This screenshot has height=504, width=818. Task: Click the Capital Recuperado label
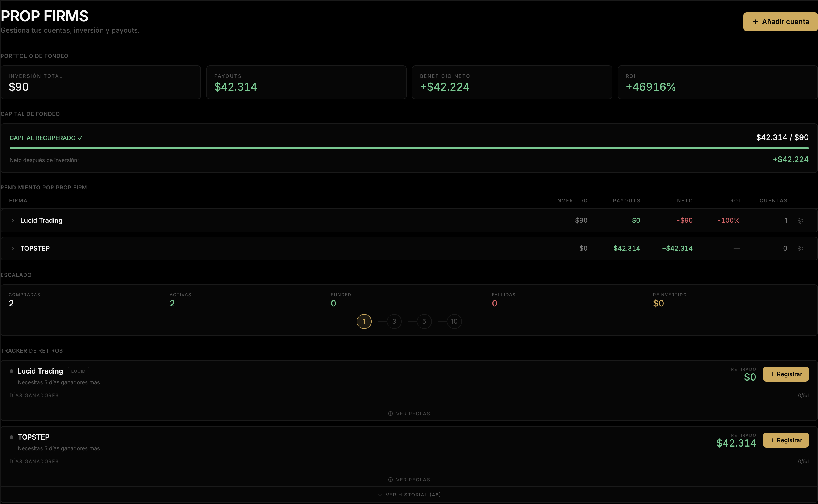(46, 138)
